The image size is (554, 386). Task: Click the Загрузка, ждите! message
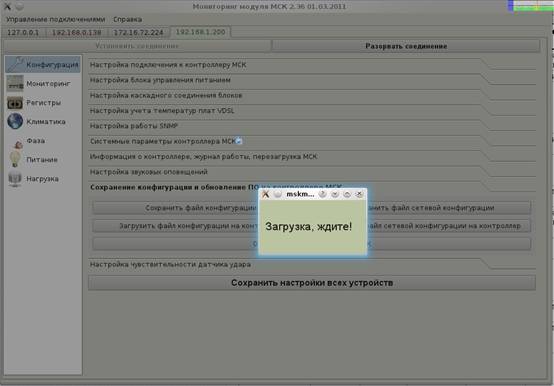308,227
